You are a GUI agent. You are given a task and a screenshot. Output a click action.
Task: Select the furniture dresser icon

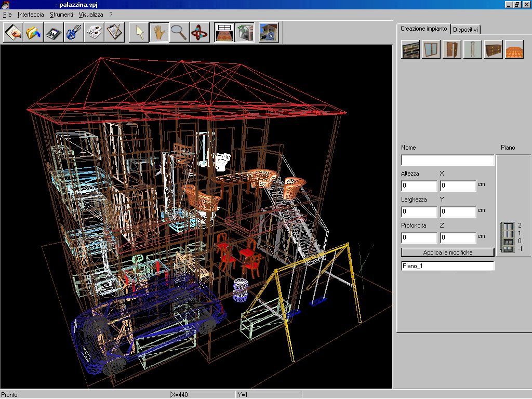coord(494,49)
